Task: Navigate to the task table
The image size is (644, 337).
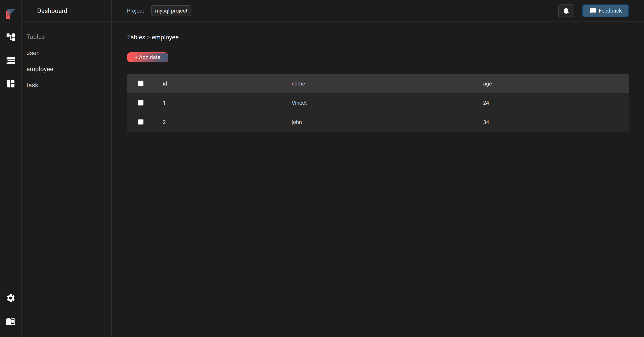Action: (x=32, y=85)
